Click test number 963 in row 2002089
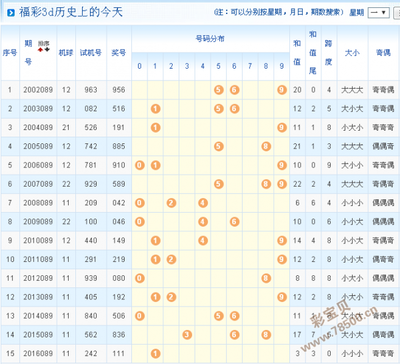The height and width of the screenshot is (364, 400). 91,90
